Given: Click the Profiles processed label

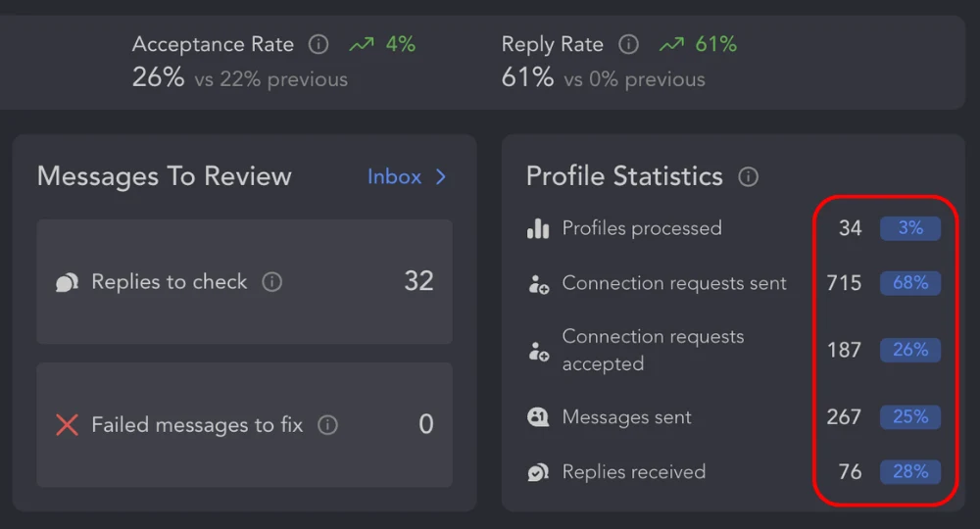Looking at the screenshot, I should 642,228.
